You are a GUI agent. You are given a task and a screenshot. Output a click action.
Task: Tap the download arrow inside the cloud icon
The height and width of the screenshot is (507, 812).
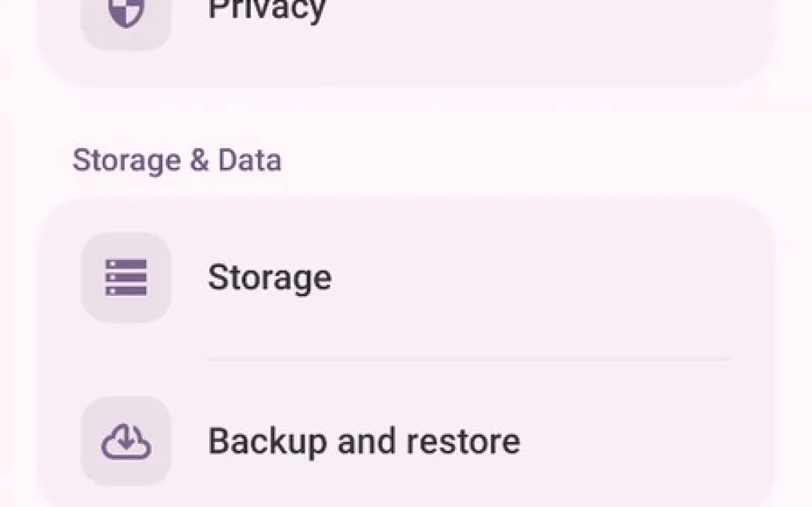coord(126,440)
